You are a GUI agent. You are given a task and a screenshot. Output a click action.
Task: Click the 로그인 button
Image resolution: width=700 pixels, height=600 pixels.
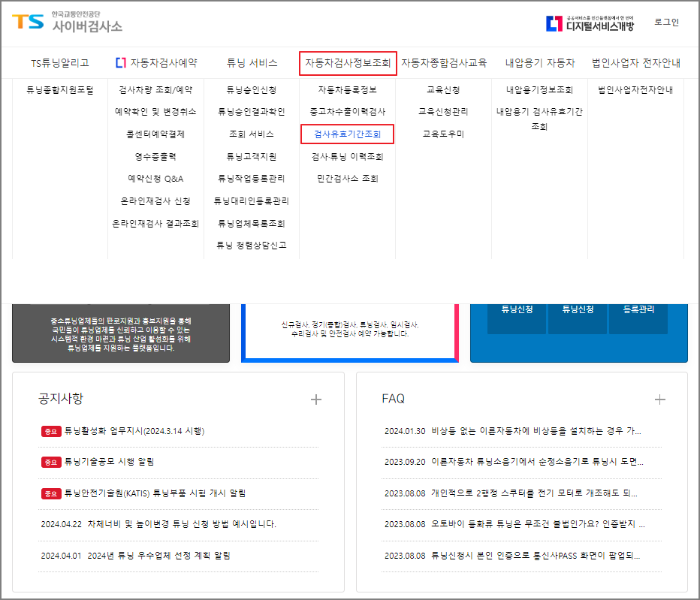tap(665, 23)
